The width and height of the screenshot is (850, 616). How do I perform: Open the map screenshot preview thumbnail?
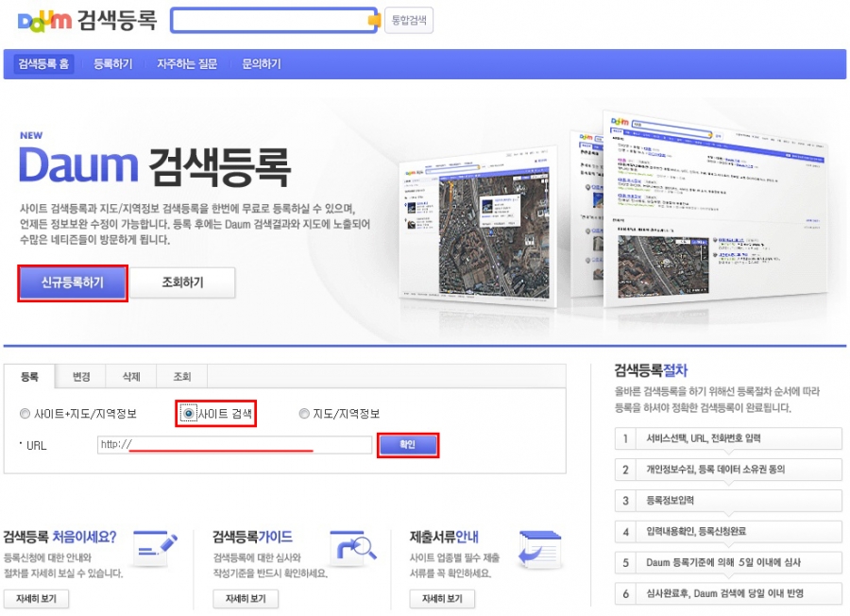click(477, 225)
